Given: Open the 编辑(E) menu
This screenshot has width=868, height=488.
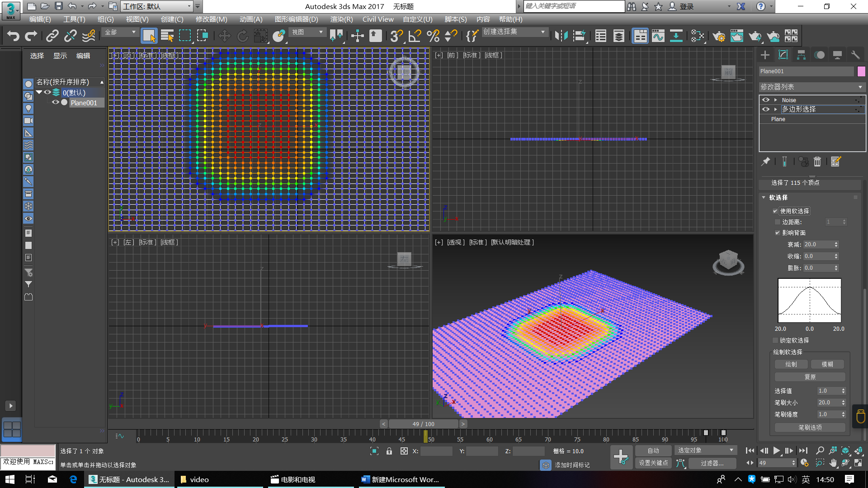Looking at the screenshot, I should 40,19.
